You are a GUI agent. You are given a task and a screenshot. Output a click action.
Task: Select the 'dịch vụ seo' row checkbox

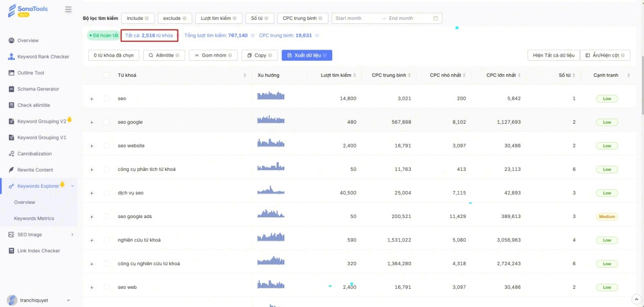tap(106, 193)
